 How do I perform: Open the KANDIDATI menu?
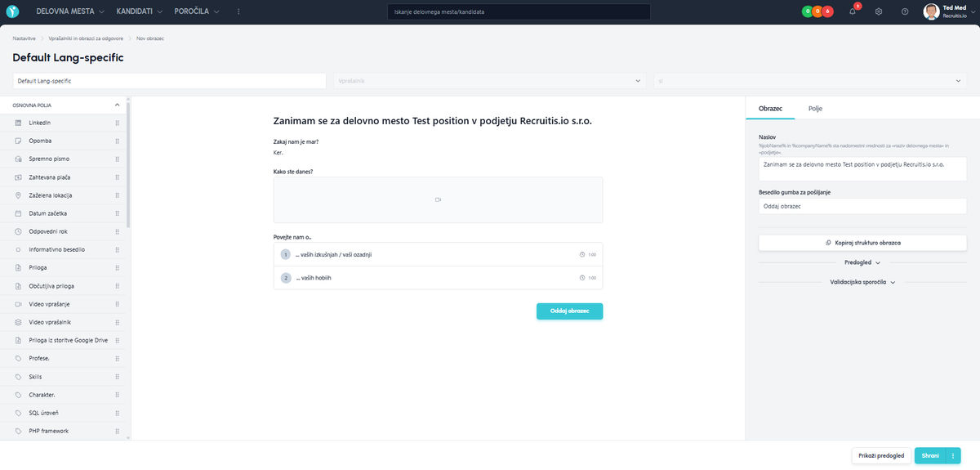pyautogui.click(x=140, y=11)
